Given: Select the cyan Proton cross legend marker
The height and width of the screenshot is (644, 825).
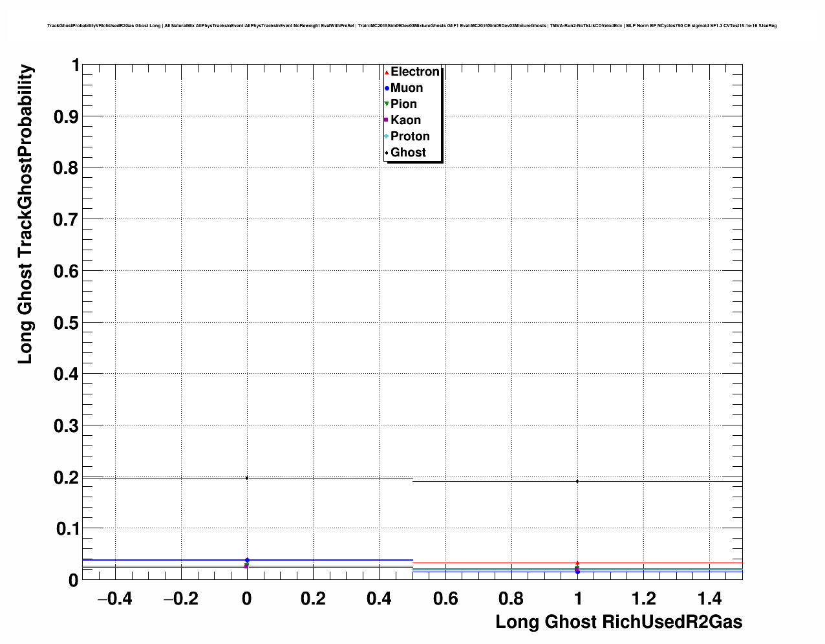Looking at the screenshot, I should (x=386, y=136).
